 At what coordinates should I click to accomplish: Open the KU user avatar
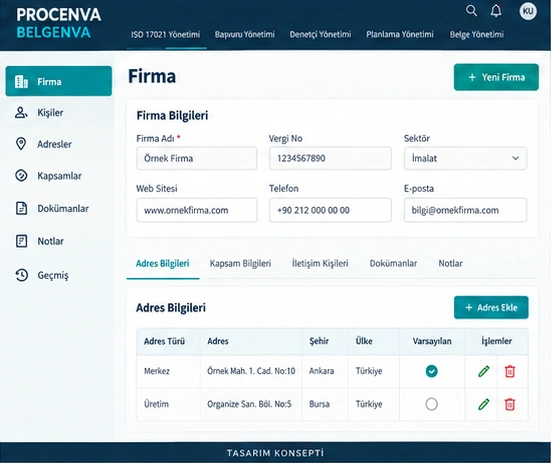point(528,11)
